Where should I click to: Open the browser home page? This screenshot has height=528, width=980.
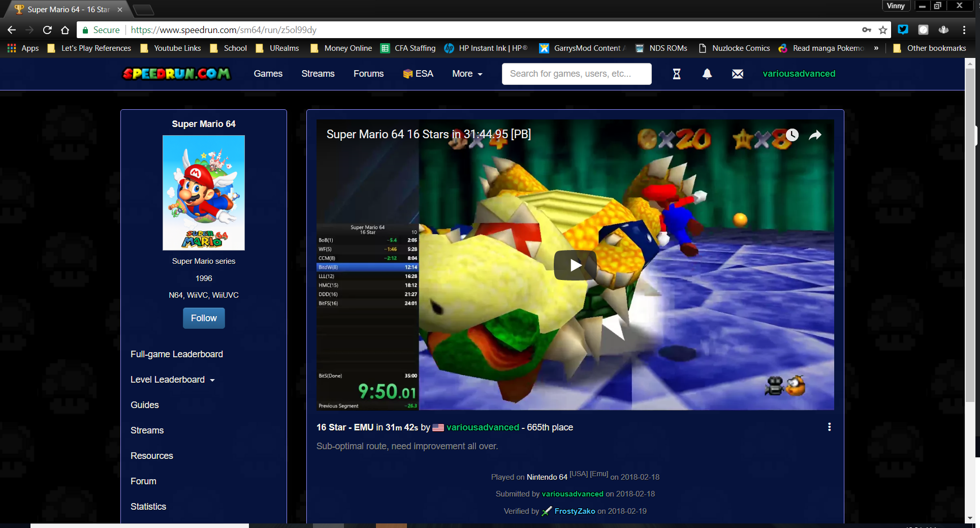coord(65,30)
